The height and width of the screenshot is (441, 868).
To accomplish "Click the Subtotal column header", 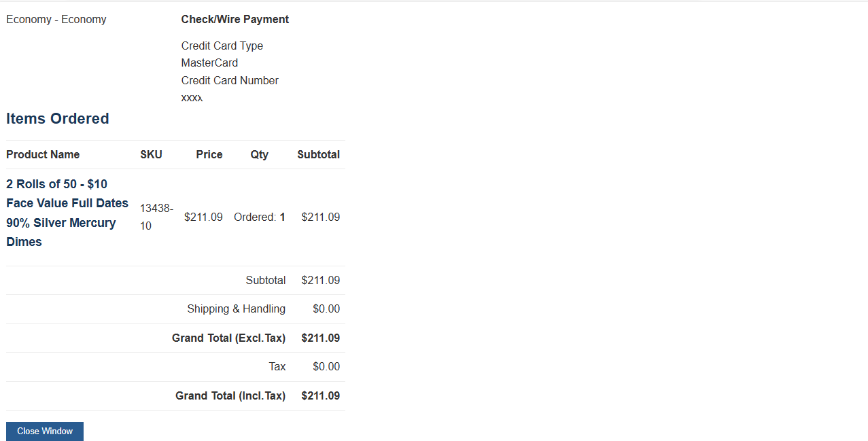I will [x=318, y=154].
